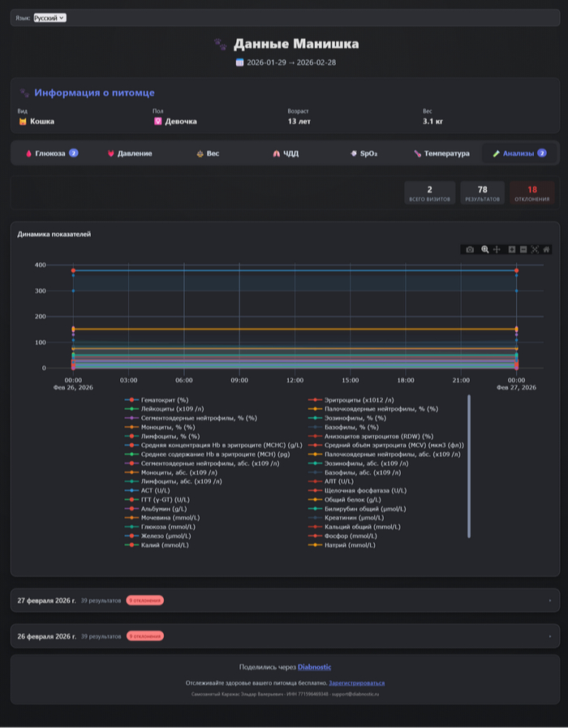This screenshot has width=568, height=728.
Task: Click the Зарегистрироваться link
Action: [356, 683]
